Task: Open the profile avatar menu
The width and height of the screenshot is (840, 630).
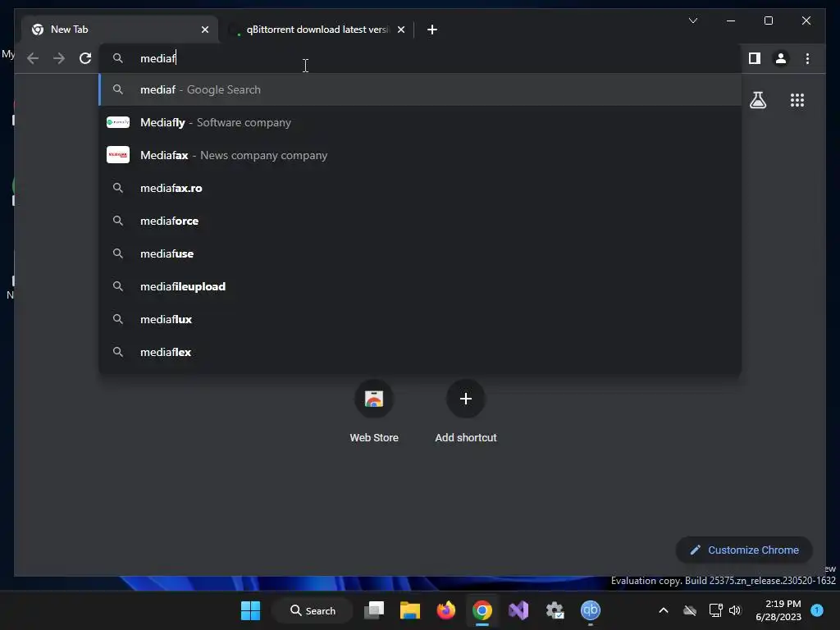Action: point(781,58)
